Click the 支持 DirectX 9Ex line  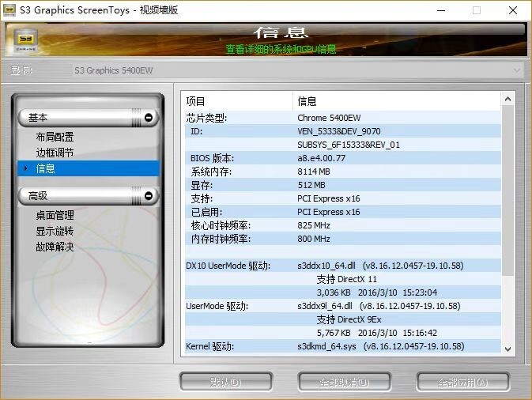point(349,319)
